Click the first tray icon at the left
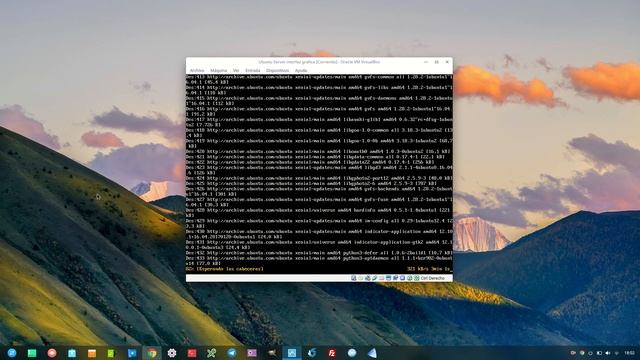This screenshot has height=360, width=640. pyautogui.click(x=573, y=353)
